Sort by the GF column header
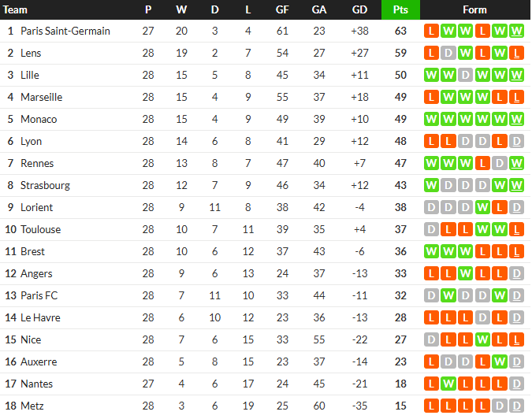 click(x=282, y=9)
